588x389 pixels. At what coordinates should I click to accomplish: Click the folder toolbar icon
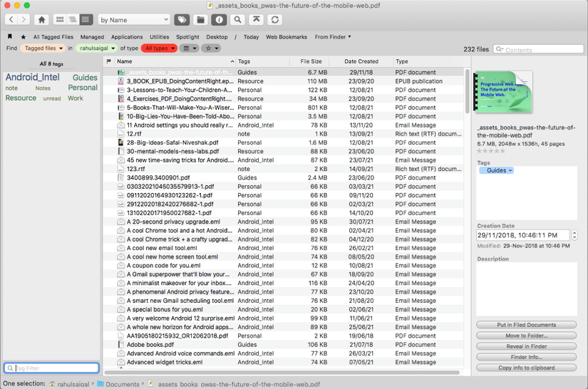(200, 19)
